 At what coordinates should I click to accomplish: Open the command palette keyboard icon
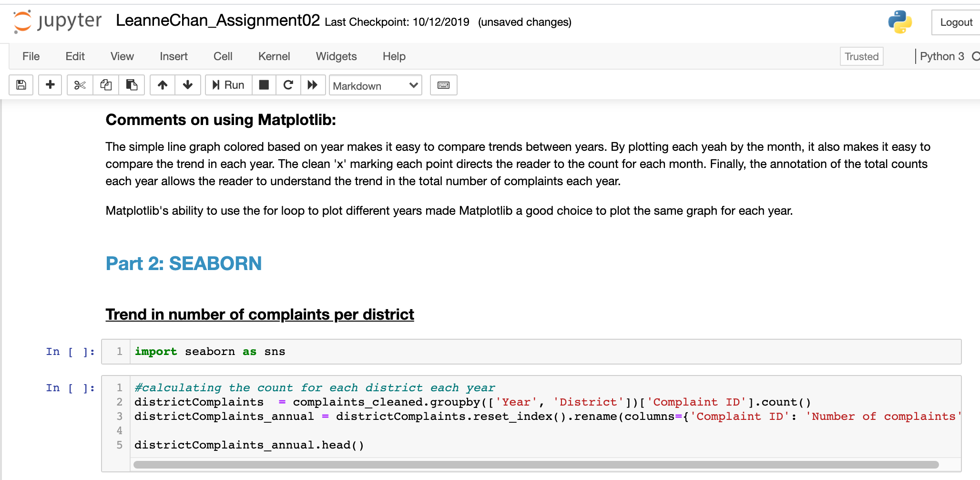pos(443,85)
